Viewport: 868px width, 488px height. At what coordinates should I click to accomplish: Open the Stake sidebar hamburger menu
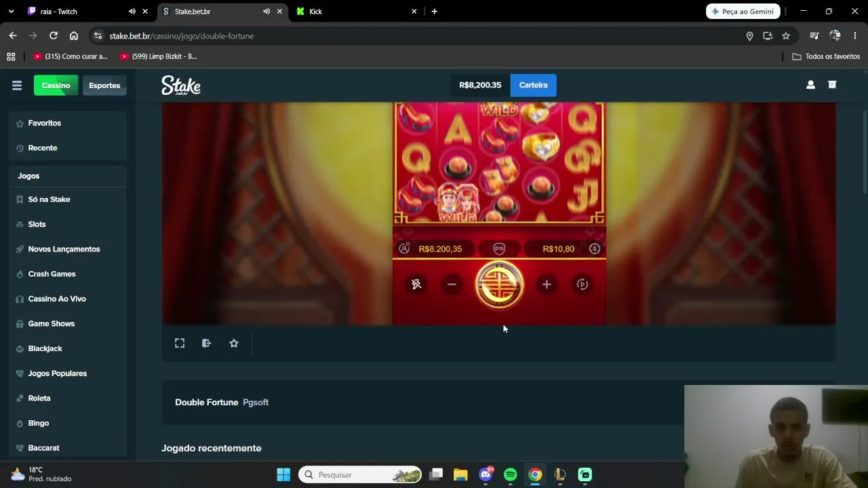click(x=17, y=85)
